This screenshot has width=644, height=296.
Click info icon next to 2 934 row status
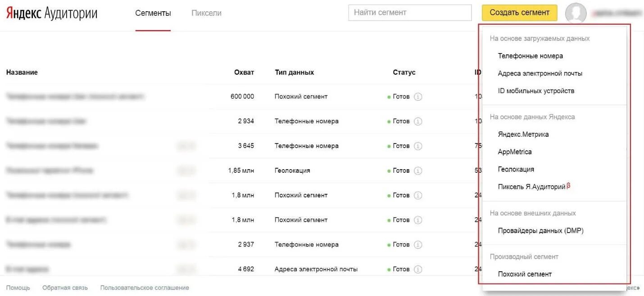tap(418, 121)
